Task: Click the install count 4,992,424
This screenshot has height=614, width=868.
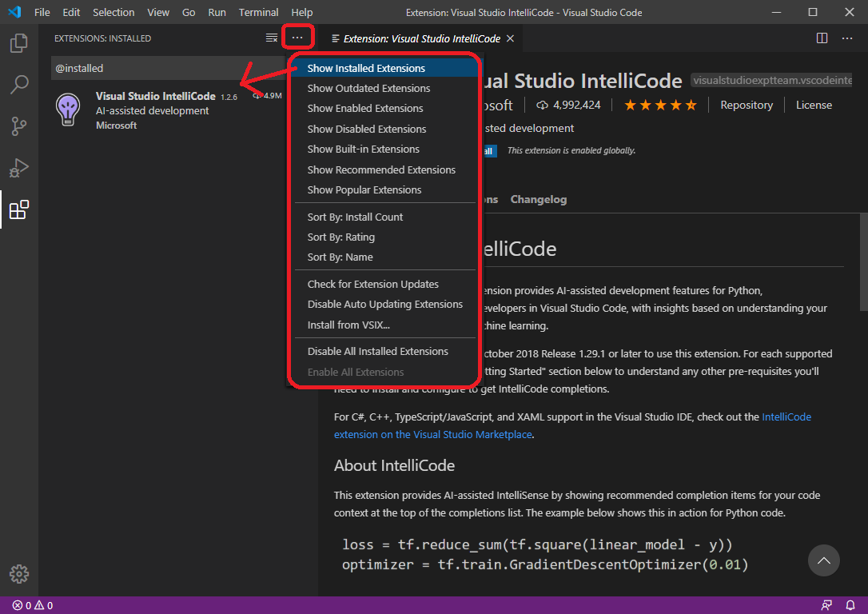Action: click(568, 106)
